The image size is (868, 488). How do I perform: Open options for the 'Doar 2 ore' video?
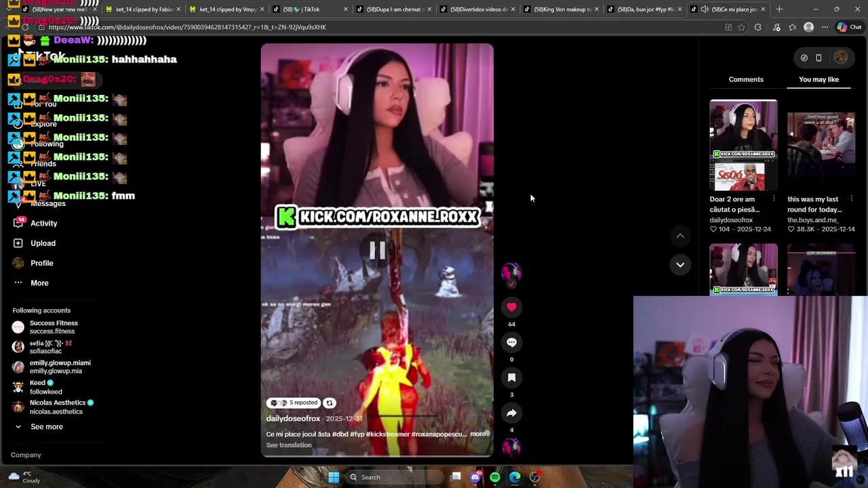(774, 199)
